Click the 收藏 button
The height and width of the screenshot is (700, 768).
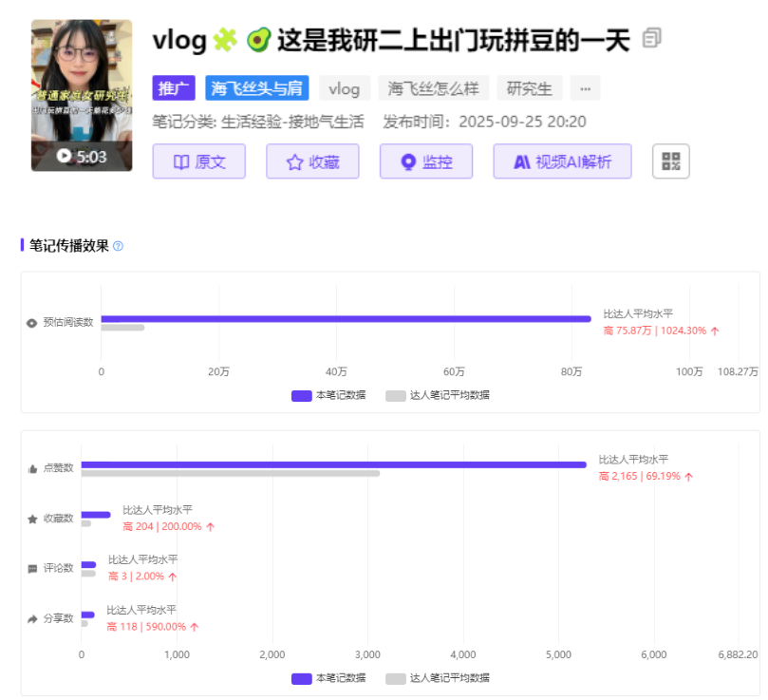(312, 161)
